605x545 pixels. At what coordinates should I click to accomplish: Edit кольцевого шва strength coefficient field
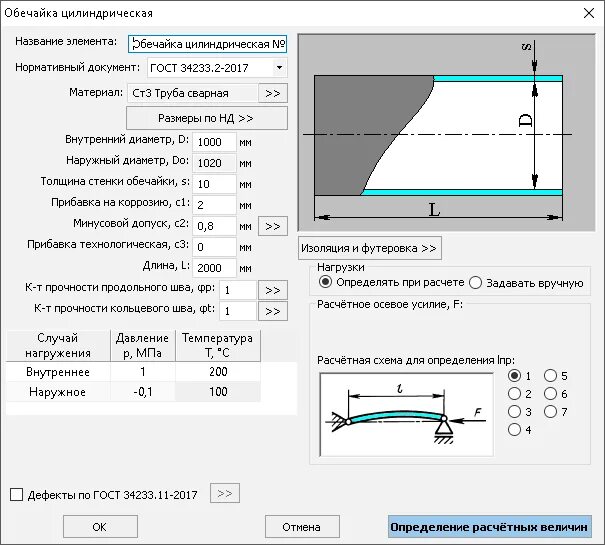(x=238, y=311)
